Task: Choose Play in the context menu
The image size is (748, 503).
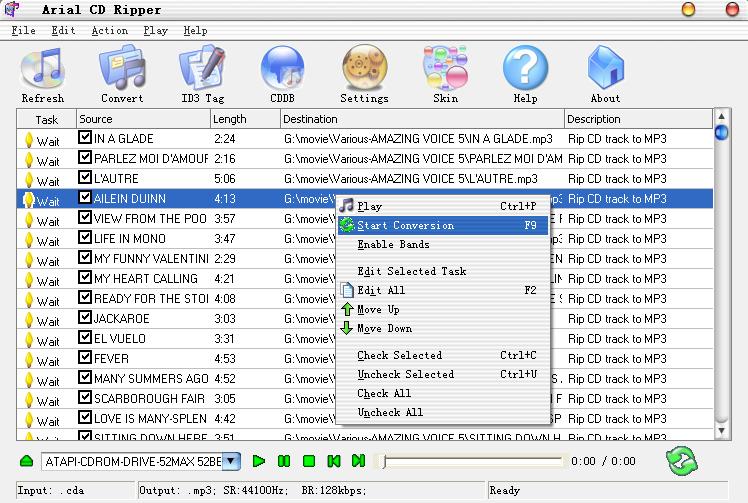Action: 443,206
